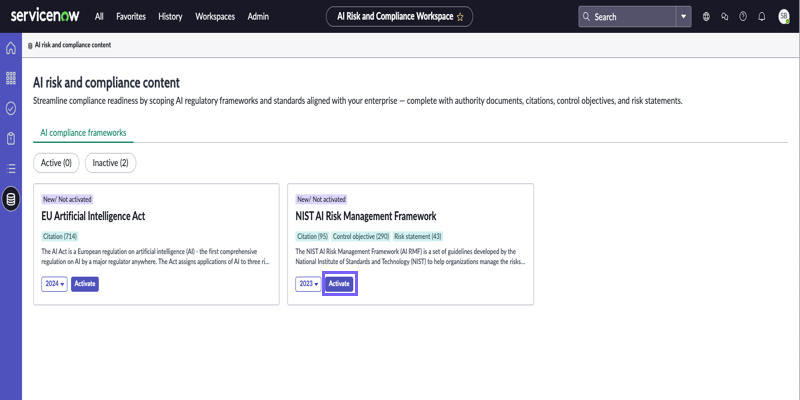Click the NIST card's New/ Not activated badge
Viewport: 800px width, 400px height.
(321, 199)
